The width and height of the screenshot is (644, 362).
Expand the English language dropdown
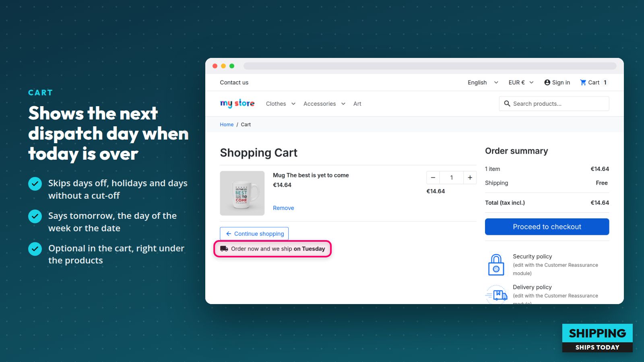(483, 82)
